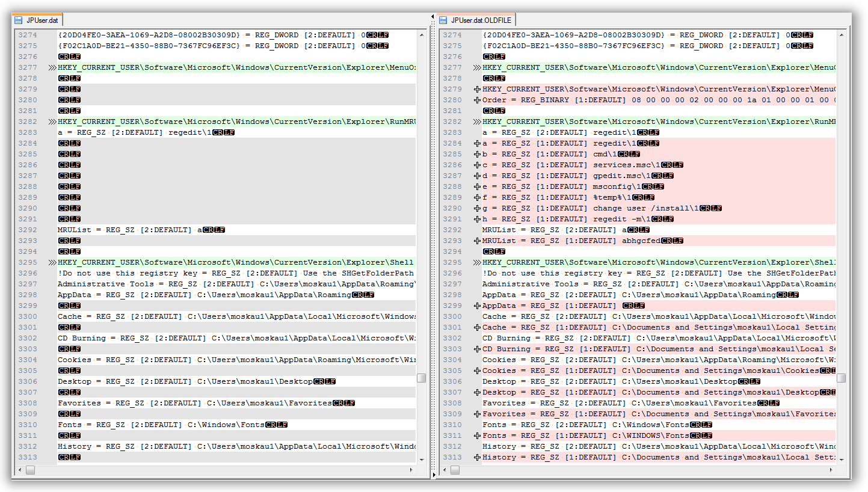Click plus marker next to 'b = REG_SZ' cmd line

point(477,154)
